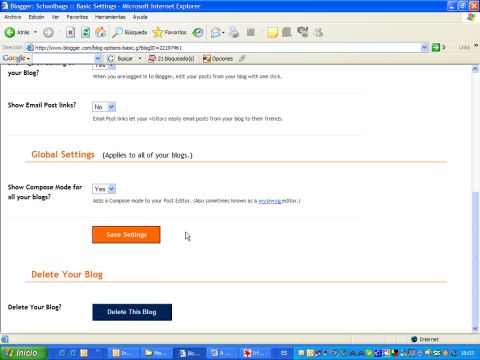
Task: Open the Show Compose Mode dropdown
Action: click(x=104, y=189)
